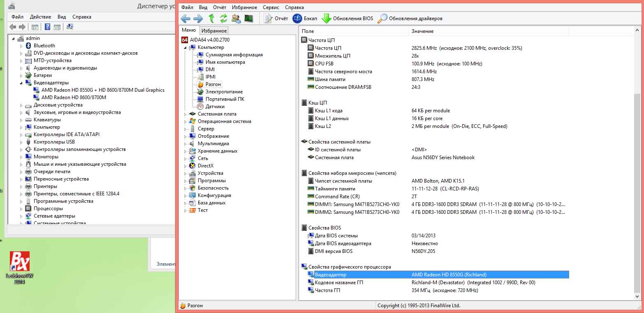Switch to the Избранное tab in AIDA64 sidebar
The width and height of the screenshot is (644, 313).
[x=214, y=31]
